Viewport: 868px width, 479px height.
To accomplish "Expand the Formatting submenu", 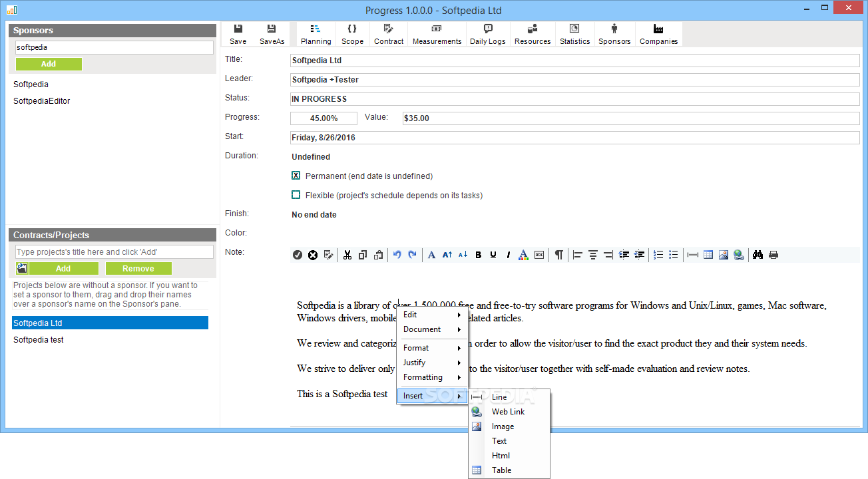I will pyautogui.click(x=432, y=377).
